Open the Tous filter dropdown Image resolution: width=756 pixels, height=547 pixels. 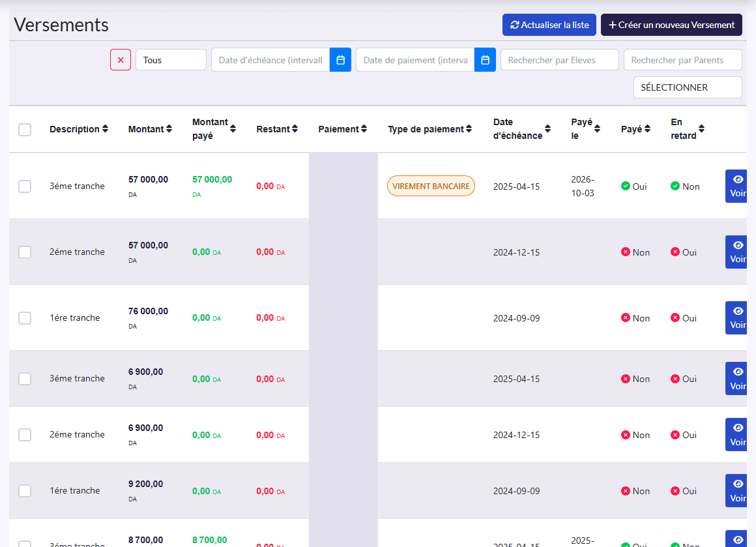[171, 60]
